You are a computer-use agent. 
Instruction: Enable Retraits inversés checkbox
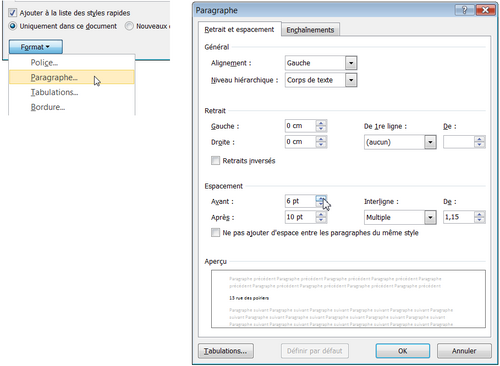tap(215, 161)
